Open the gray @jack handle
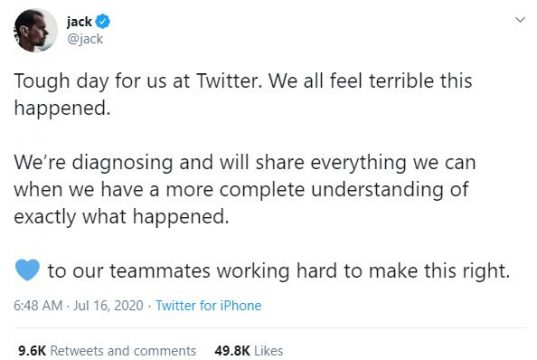Screen dimensions: 537x360 (85, 39)
